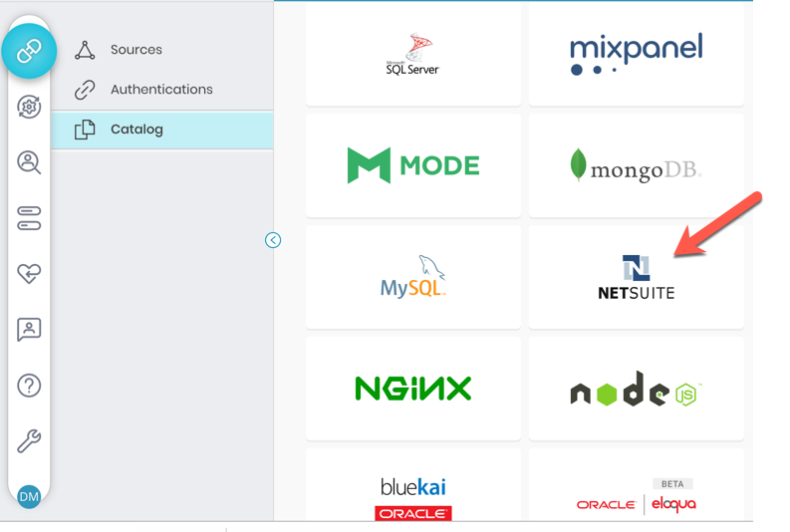Viewport: 790px width, 532px height.
Task: Go to Authentications in the side menu
Action: (160, 90)
